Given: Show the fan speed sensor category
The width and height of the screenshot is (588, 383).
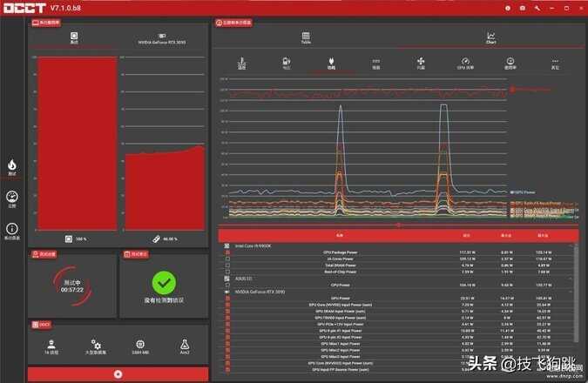Looking at the screenshot, I should tap(421, 63).
